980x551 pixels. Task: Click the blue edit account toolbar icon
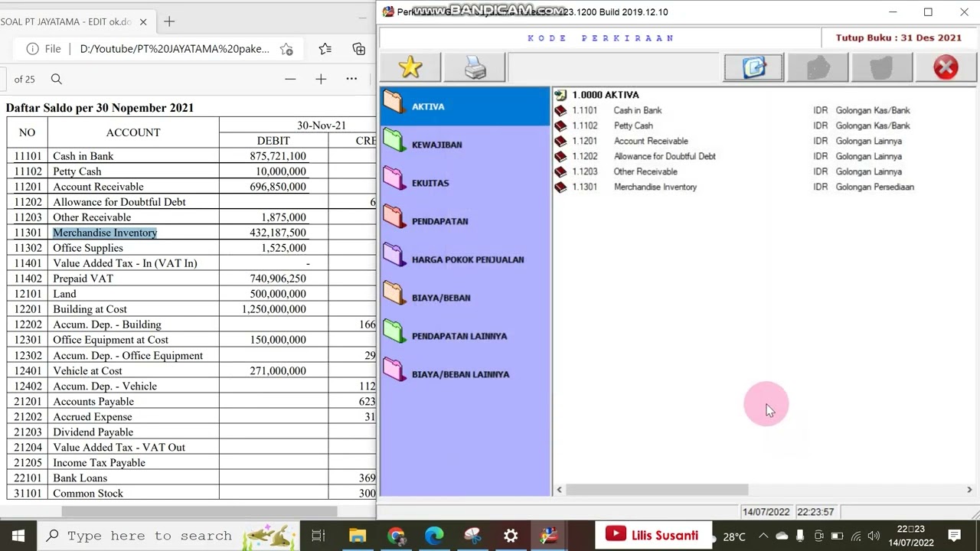coord(754,67)
